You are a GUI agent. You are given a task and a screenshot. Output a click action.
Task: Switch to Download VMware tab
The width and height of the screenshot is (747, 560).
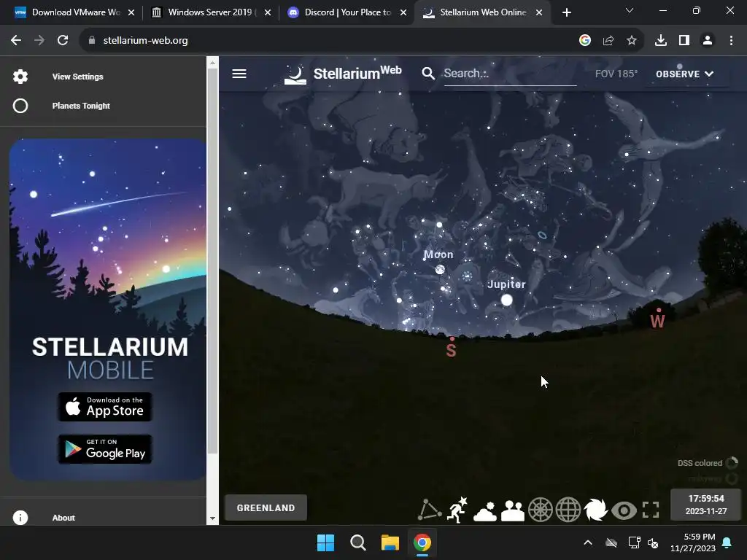coord(75,12)
